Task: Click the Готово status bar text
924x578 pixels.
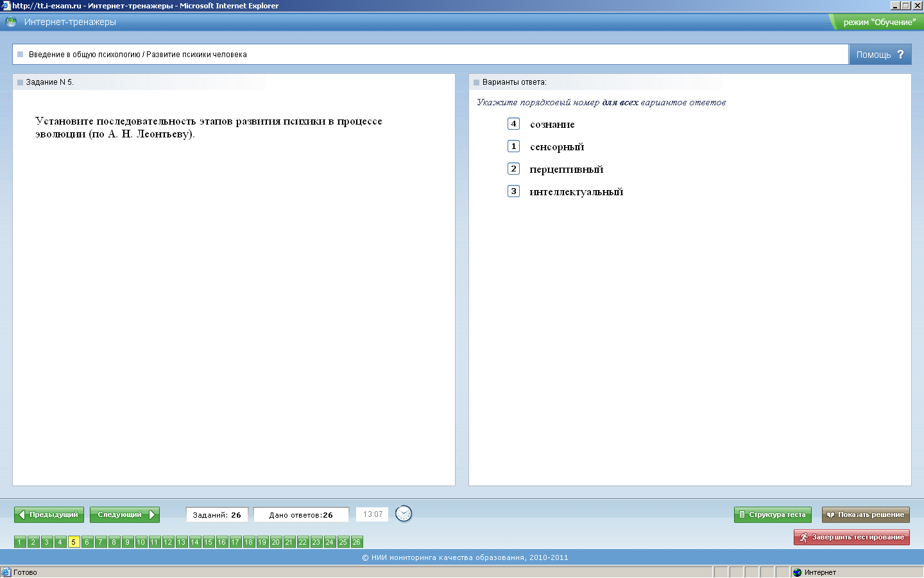Action: point(25,572)
